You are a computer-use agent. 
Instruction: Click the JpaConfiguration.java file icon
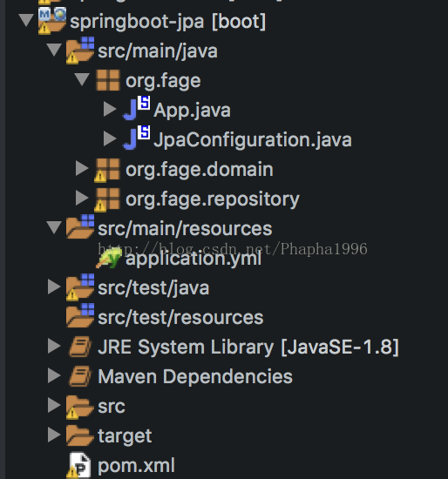136,138
